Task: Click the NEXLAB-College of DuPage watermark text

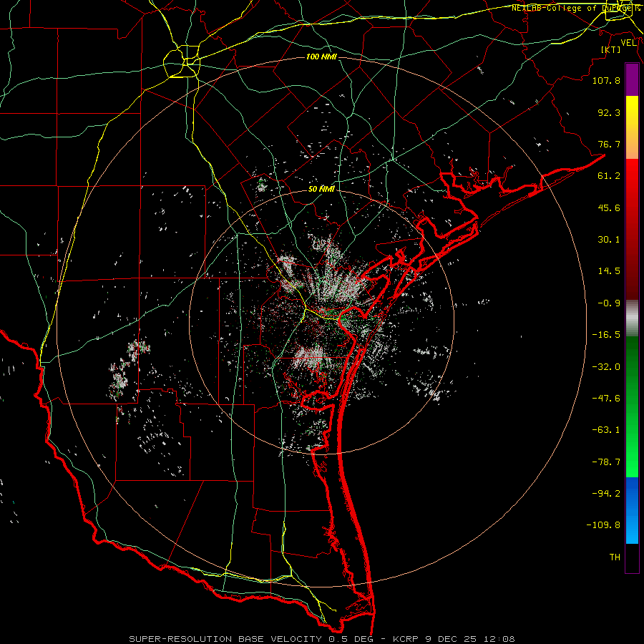Action: point(575,8)
